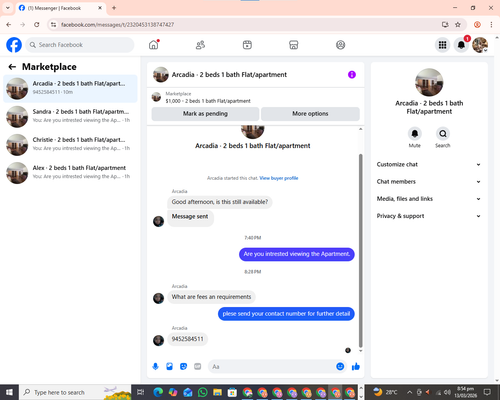This screenshot has height=400, width=500.
Task: Open the Arcadia conversation in the list
Action: (70, 88)
